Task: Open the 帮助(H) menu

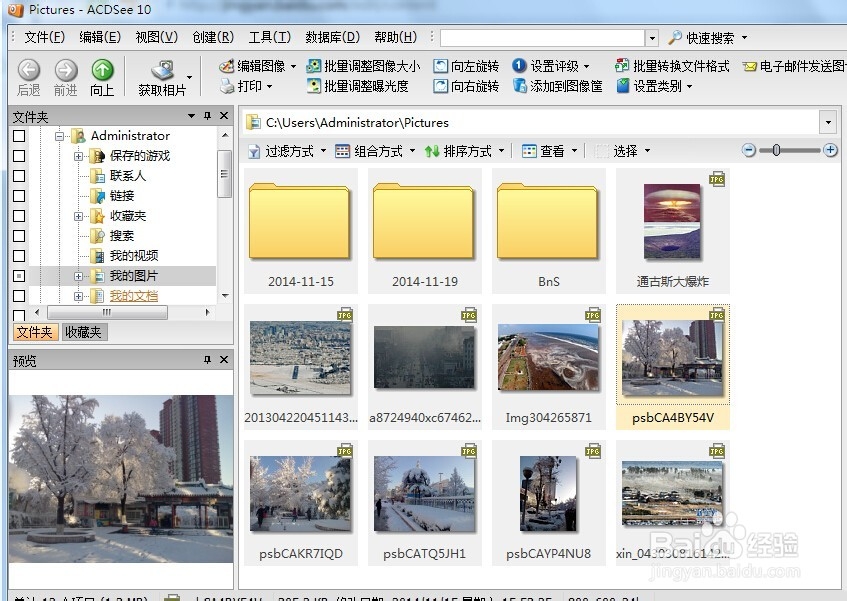Action: tap(395, 37)
